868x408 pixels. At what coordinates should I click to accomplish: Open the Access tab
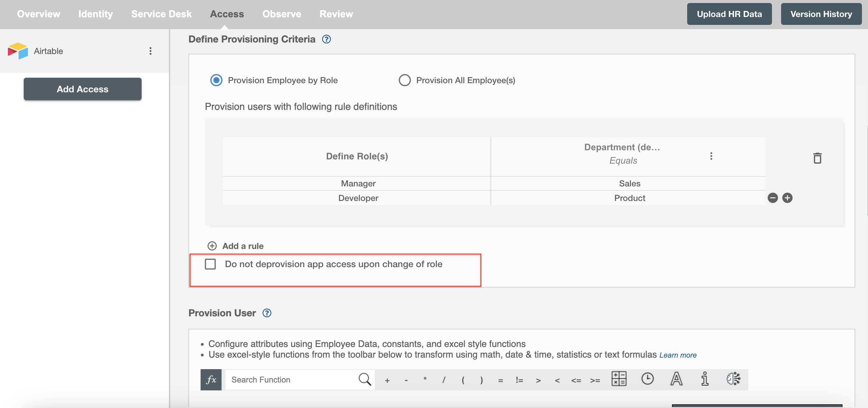pyautogui.click(x=227, y=14)
